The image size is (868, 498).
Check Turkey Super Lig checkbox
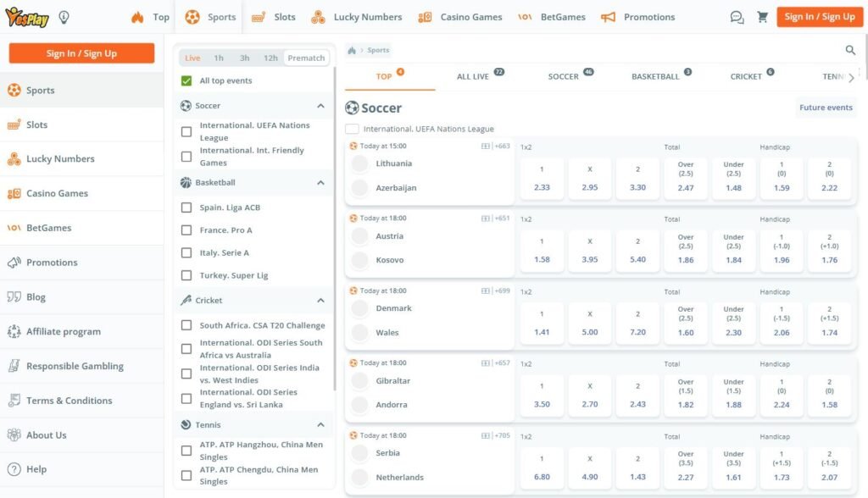point(186,275)
